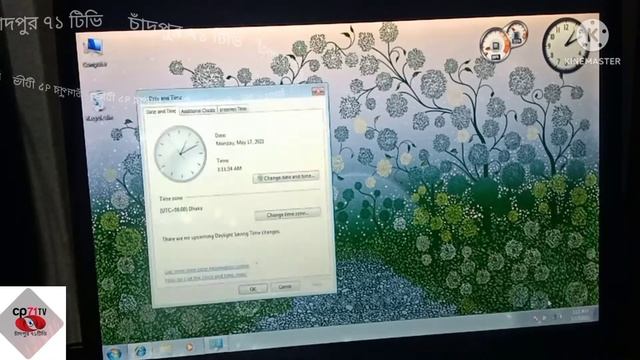Open Windows Explorer folder on taskbar

click(166, 349)
